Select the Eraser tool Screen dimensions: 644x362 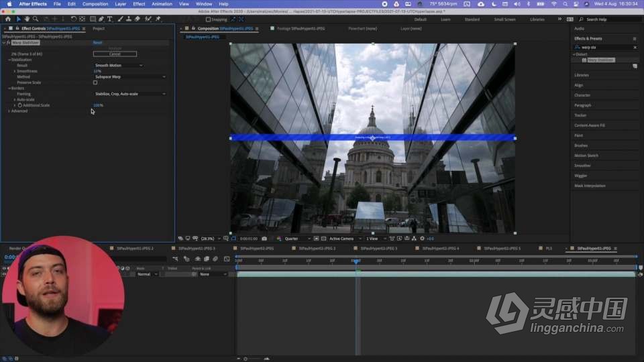(x=137, y=19)
